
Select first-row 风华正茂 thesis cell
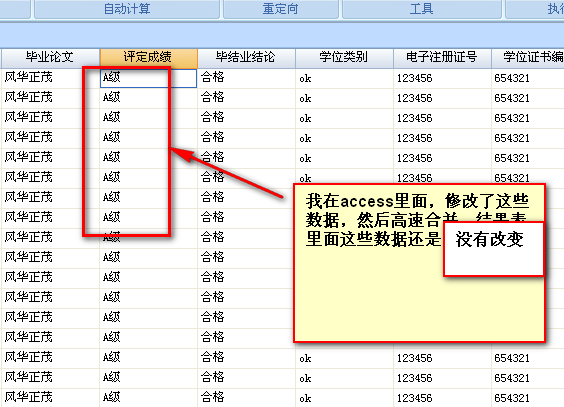point(50,78)
